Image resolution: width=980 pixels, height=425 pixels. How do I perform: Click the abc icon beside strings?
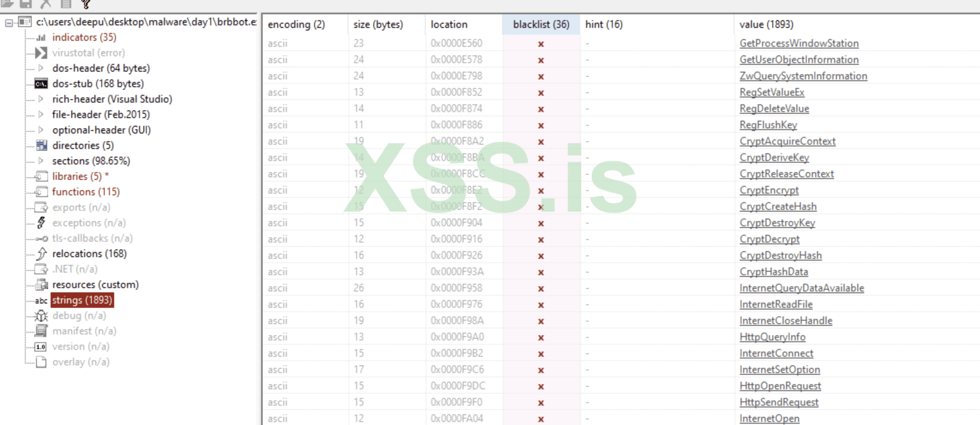pos(41,301)
